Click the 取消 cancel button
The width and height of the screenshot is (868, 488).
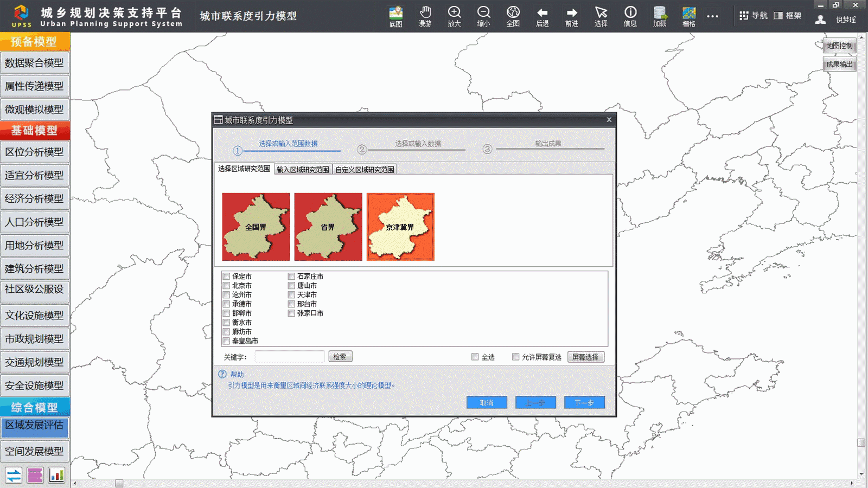[487, 402]
